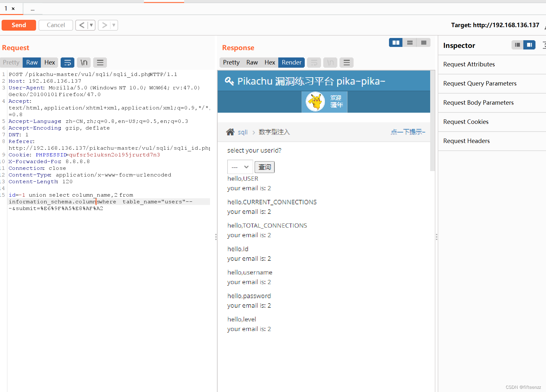Switch Response view to Hex

pyautogui.click(x=270, y=62)
